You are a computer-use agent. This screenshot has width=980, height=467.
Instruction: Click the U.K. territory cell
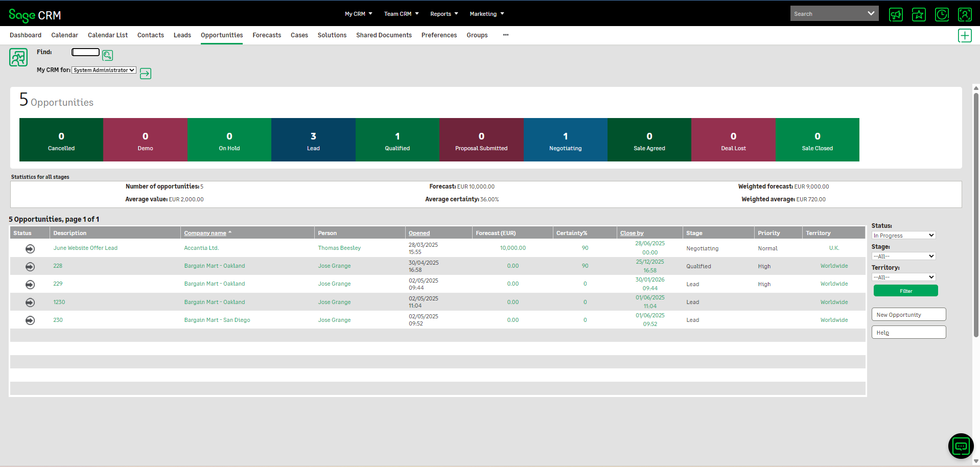834,248
